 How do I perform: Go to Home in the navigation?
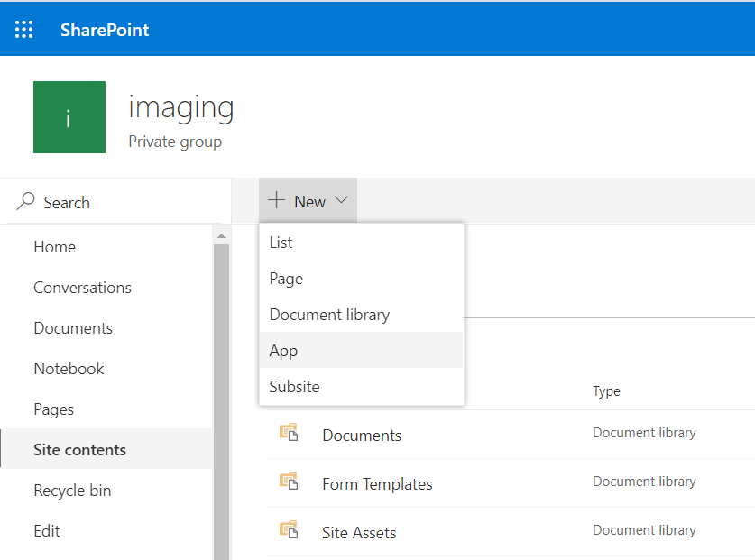55,247
